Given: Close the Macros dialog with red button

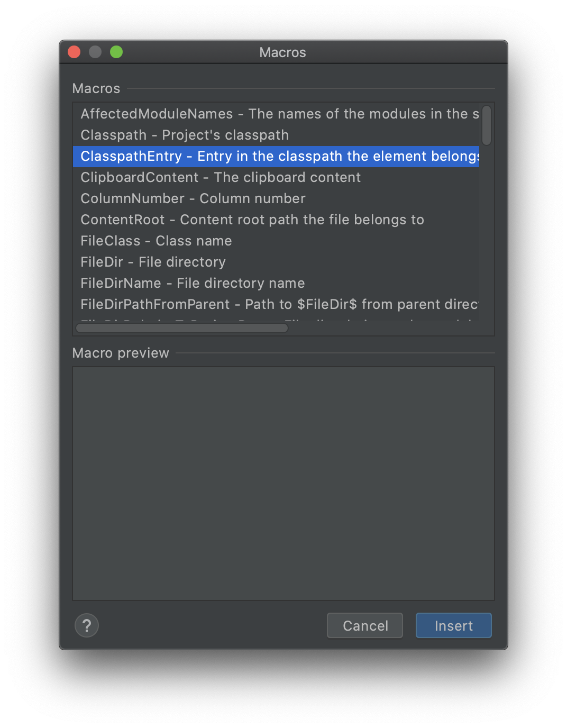Looking at the screenshot, I should coord(74,52).
